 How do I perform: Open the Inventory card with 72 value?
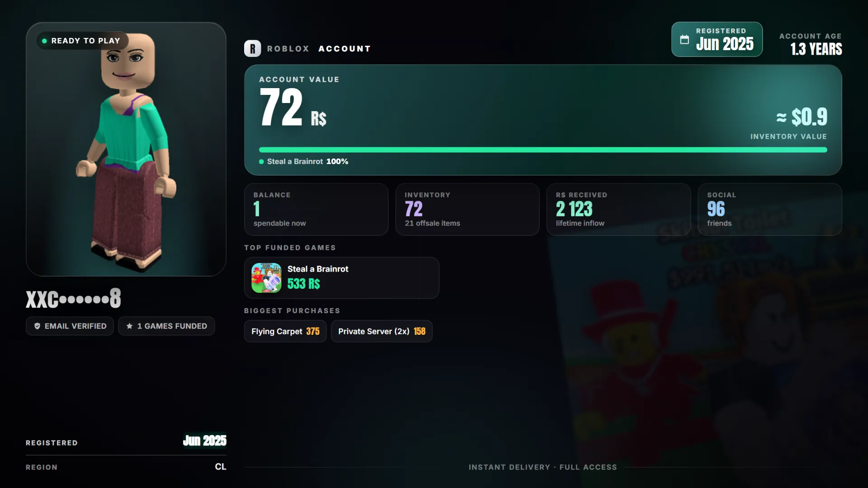coord(467,209)
